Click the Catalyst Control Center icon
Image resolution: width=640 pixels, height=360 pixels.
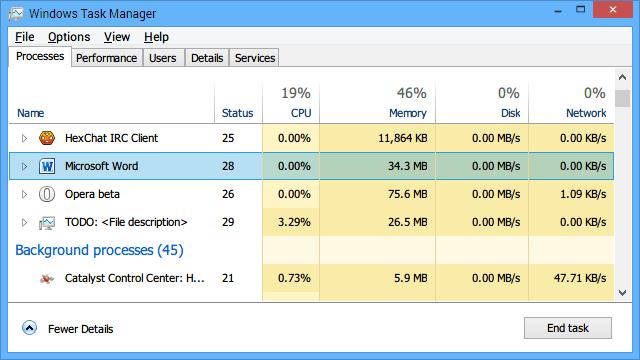point(47,278)
